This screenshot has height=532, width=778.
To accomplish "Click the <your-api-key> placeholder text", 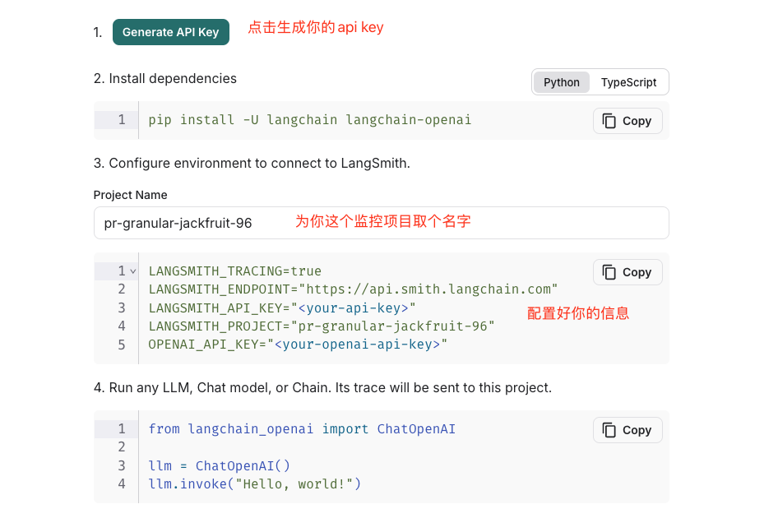I will 354,308.
